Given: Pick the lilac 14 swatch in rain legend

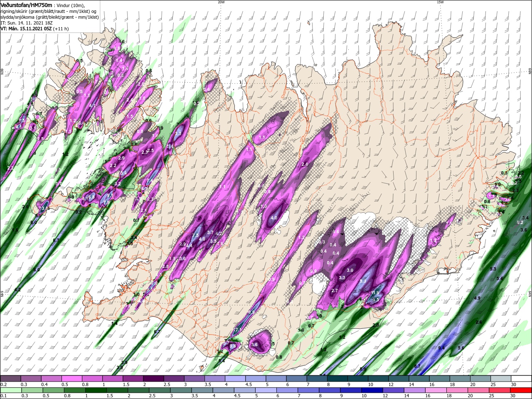Looking at the screenshot, I should tap(415, 390).
